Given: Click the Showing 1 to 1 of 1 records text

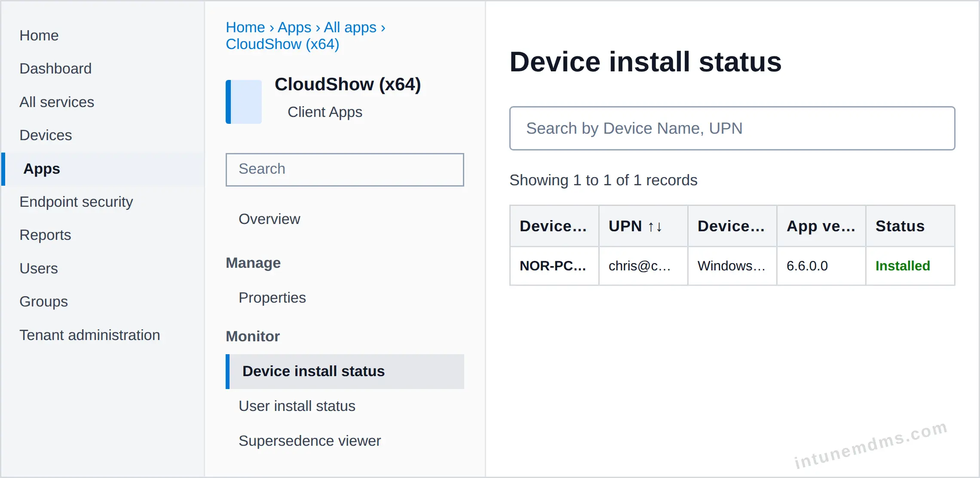Looking at the screenshot, I should 603,180.
